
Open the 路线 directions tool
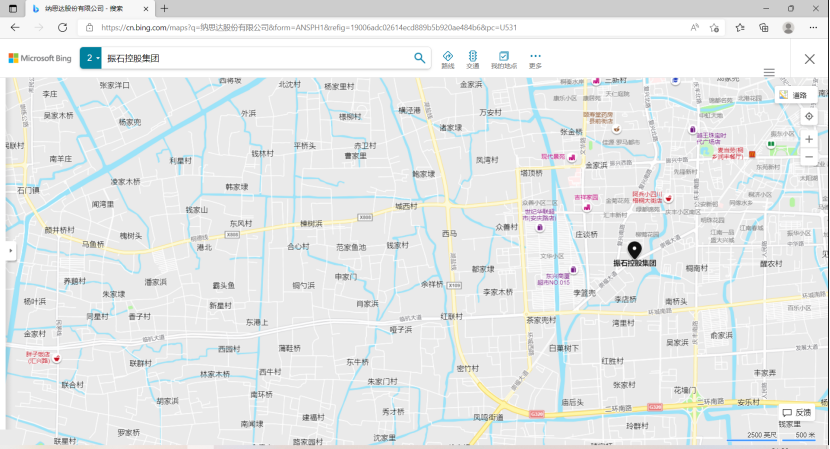[447, 59]
